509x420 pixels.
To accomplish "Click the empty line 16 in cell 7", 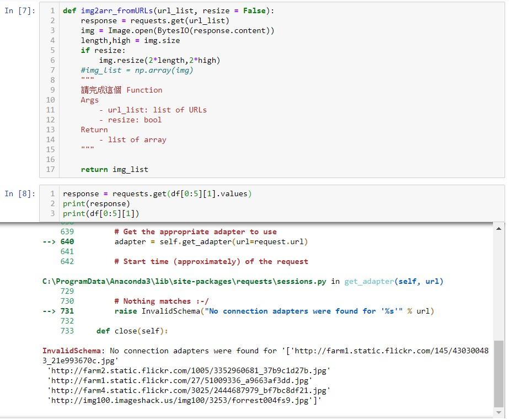I will (x=282, y=160).
